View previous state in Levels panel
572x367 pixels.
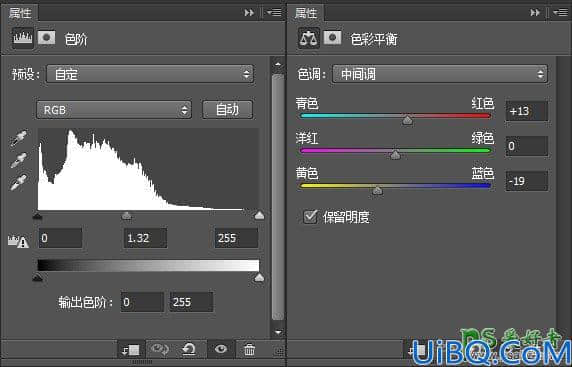pos(159,349)
